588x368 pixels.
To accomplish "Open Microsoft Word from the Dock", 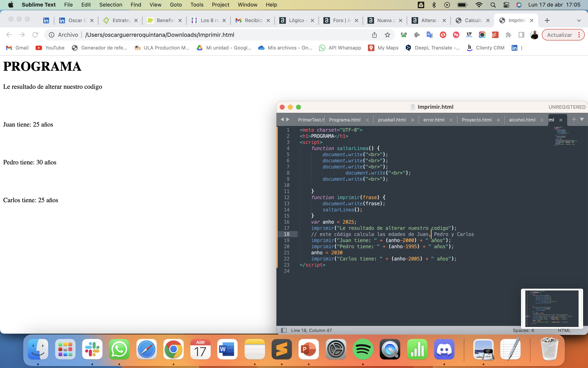I will (x=227, y=349).
